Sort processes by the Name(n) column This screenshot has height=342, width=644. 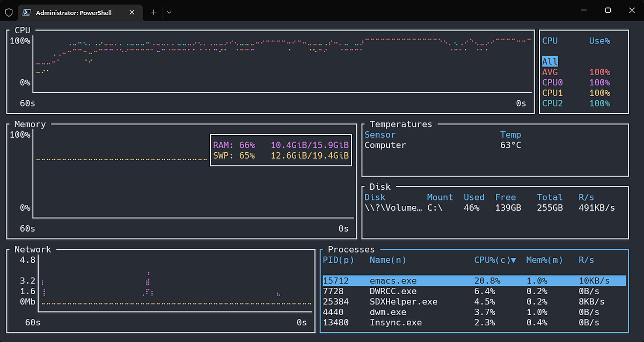pyautogui.click(x=387, y=260)
